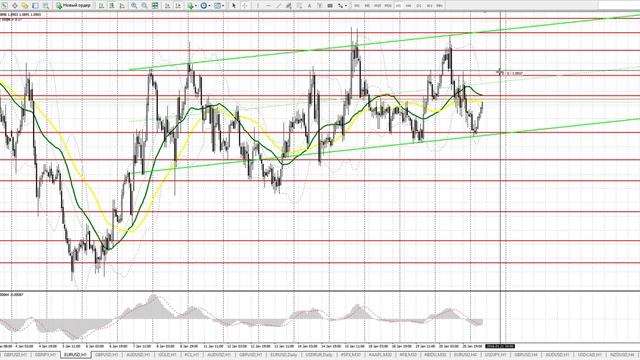Image resolution: width=640 pixels, height=360 pixels.
Task: Open the GBPJPY,H1 chart tab
Action: (x=45, y=355)
